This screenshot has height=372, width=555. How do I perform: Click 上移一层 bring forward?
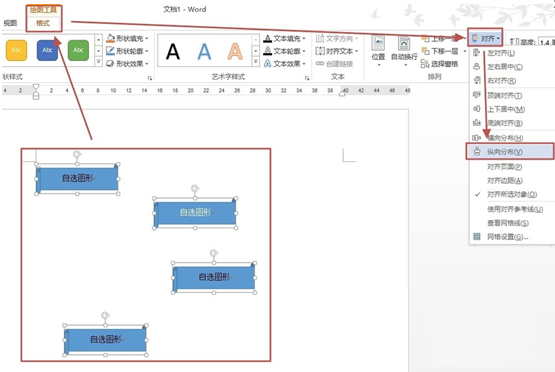[x=440, y=39]
